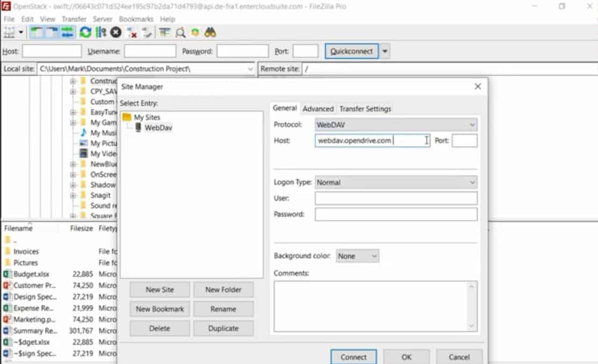Select the Marketing.p.. file icon
The height and width of the screenshot is (364, 598).
7,319
